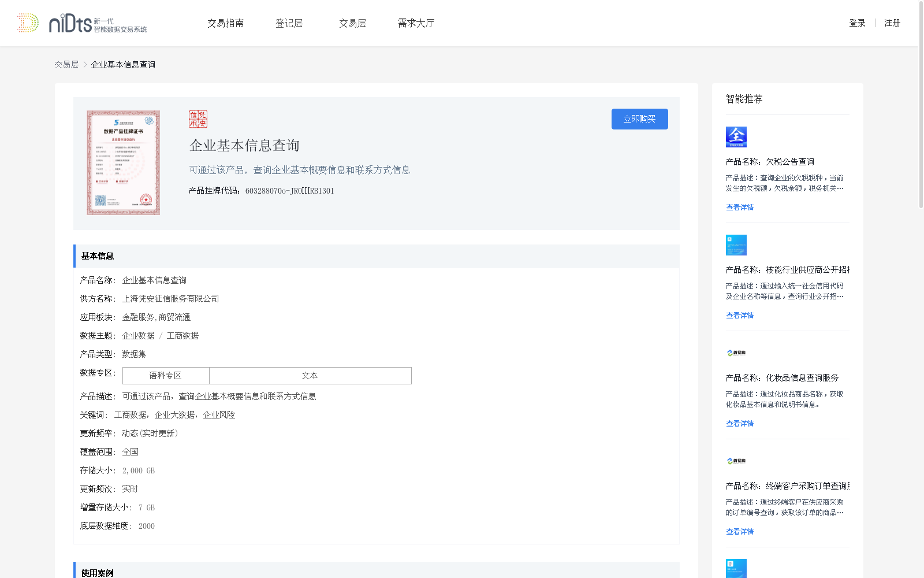
Task: Click the 企业数据 data theme link
Action: point(138,336)
